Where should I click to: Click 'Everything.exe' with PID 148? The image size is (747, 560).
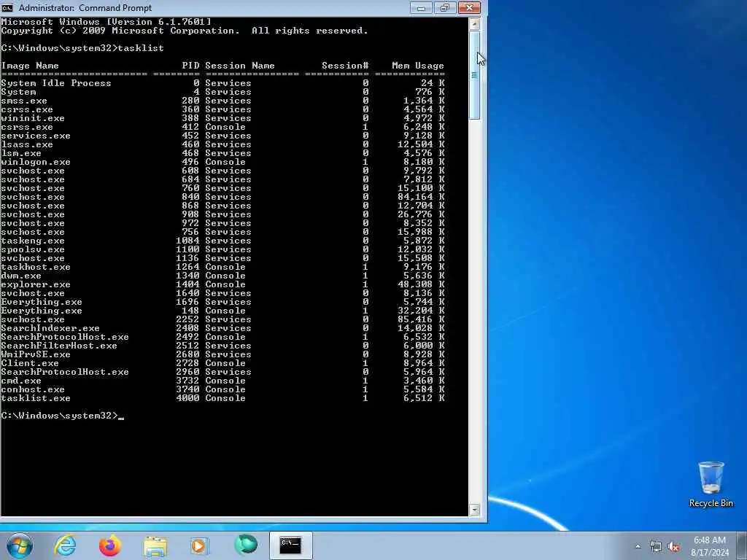[42, 311]
